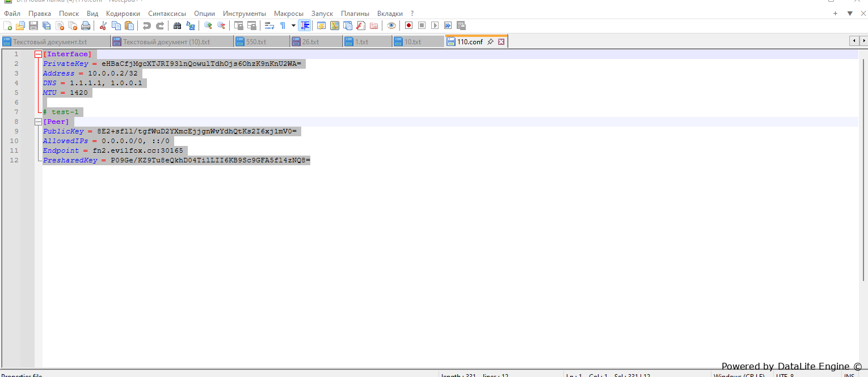This screenshot has width=868, height=377.
Task: Print the current document
Action: 86,26
